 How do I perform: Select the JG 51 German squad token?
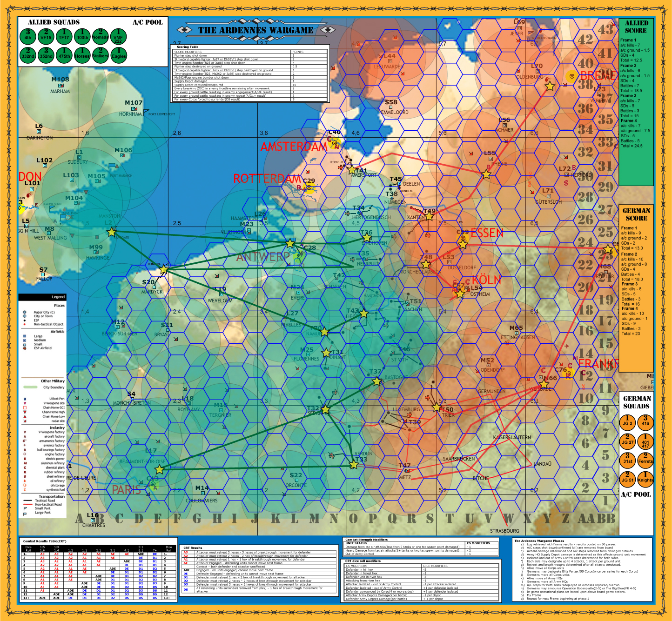(x=627, y=479)
